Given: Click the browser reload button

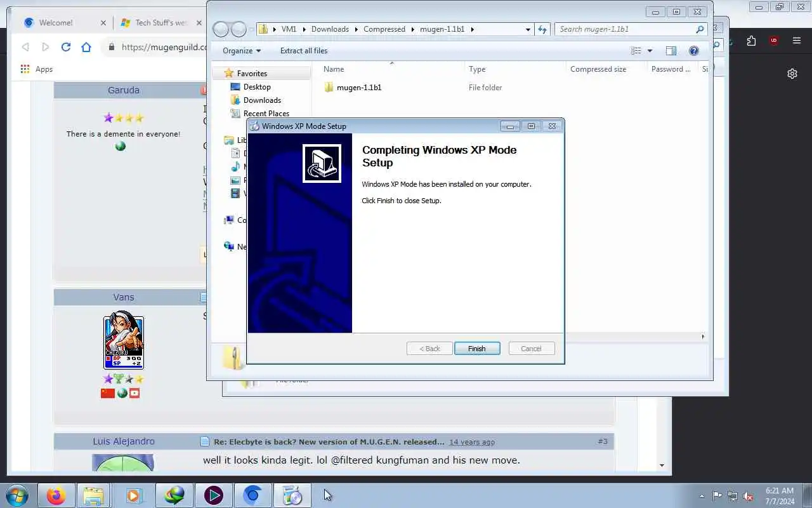Looking at the screenshot, I should point(66,47).
